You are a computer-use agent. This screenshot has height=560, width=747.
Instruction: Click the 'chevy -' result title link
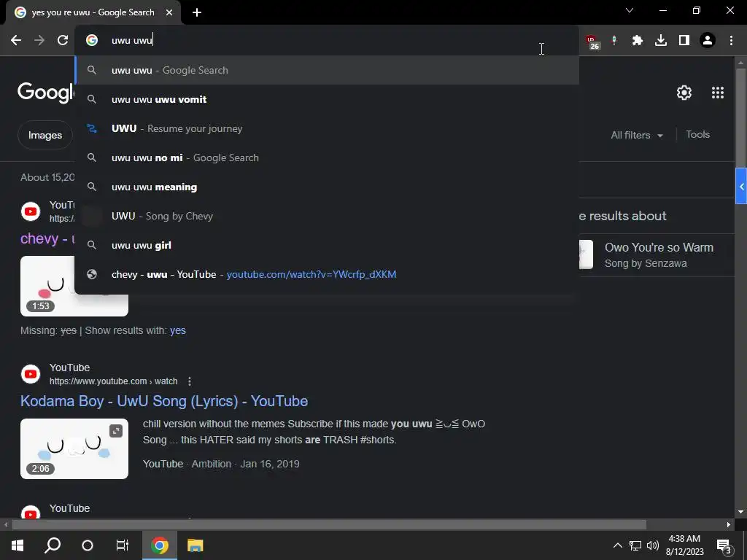[47, 238]
